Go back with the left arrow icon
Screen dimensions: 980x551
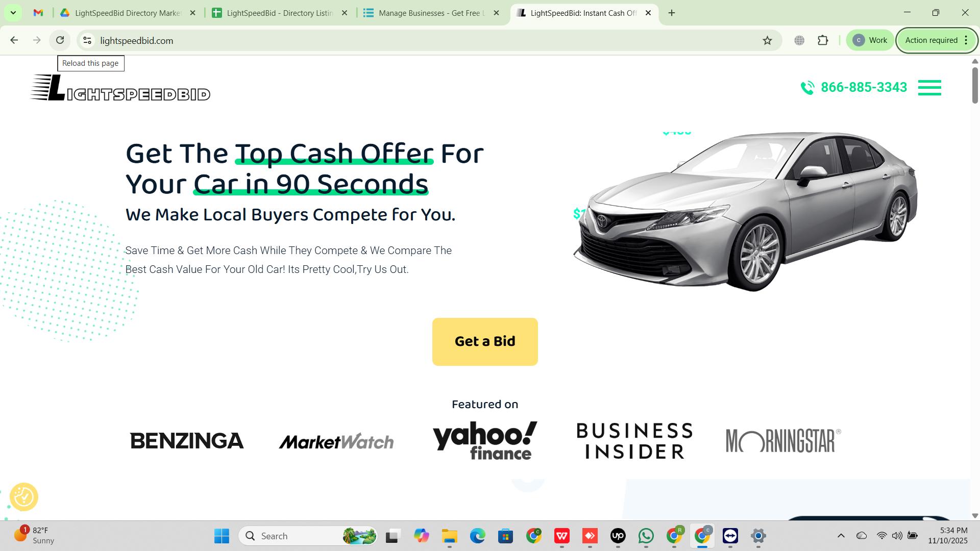tap(14, 40)
